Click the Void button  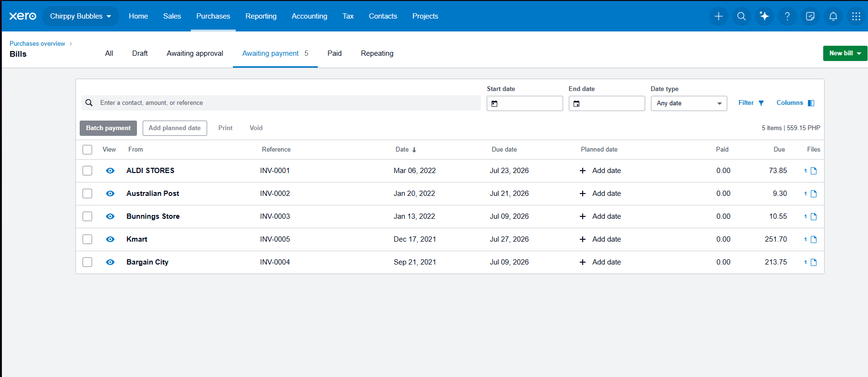tap(256, 128)
